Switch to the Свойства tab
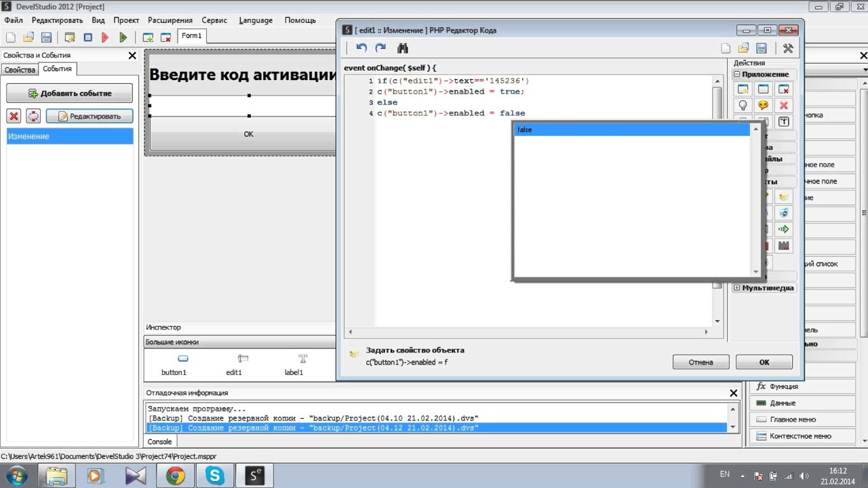Screen dimensions: 868x488 (20, 70)
